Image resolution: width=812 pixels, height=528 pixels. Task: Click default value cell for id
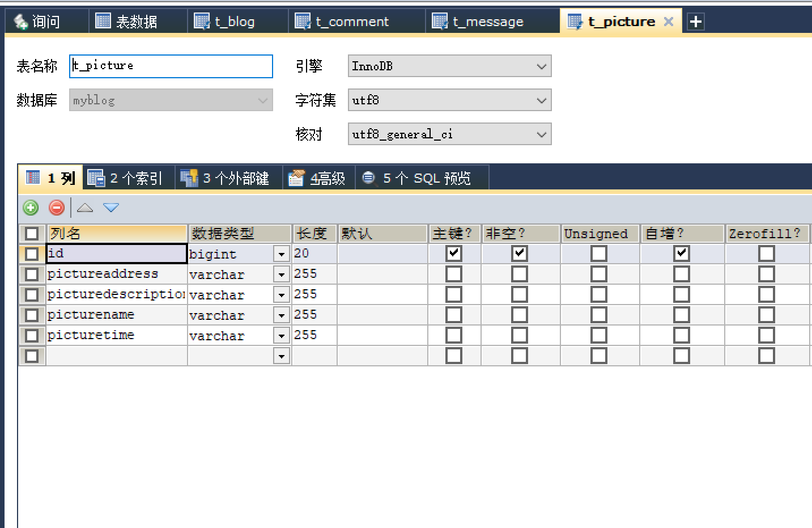(383, 254)
